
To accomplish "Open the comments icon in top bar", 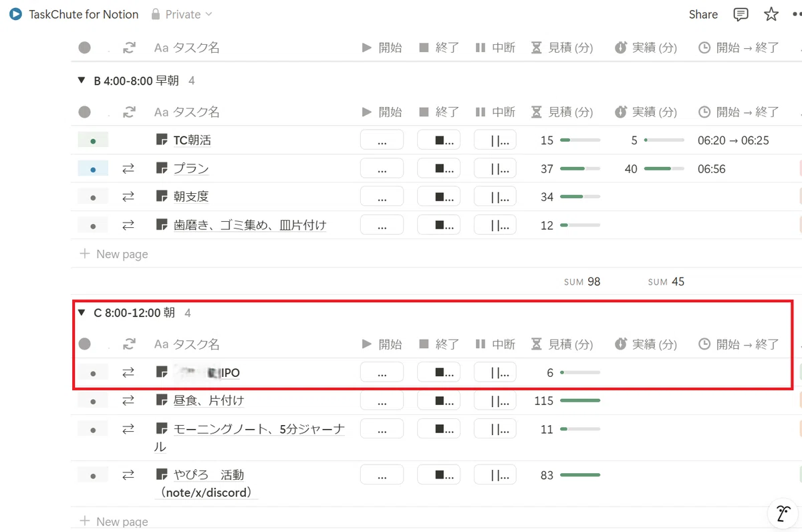I will click(x=741, y=14).
